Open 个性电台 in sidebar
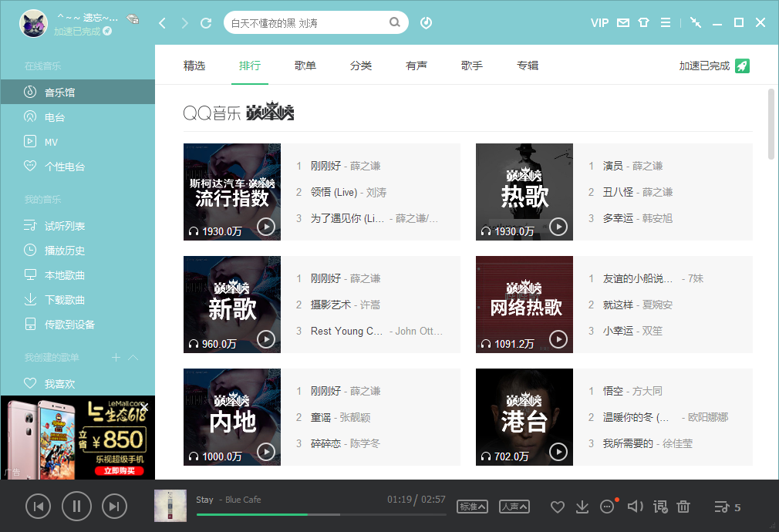 [77, 167]
